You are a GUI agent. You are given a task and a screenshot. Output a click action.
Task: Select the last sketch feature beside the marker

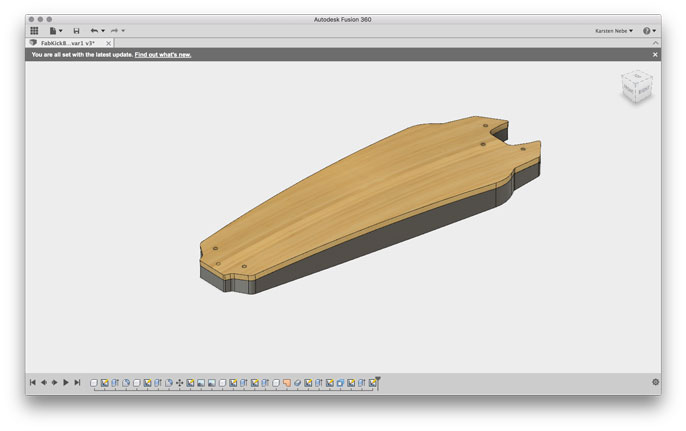tap(372, 383)
